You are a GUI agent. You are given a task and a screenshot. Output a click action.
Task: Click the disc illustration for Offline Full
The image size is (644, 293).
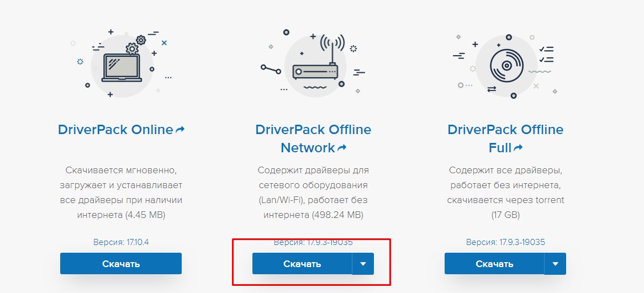click(x=507, y=66)
